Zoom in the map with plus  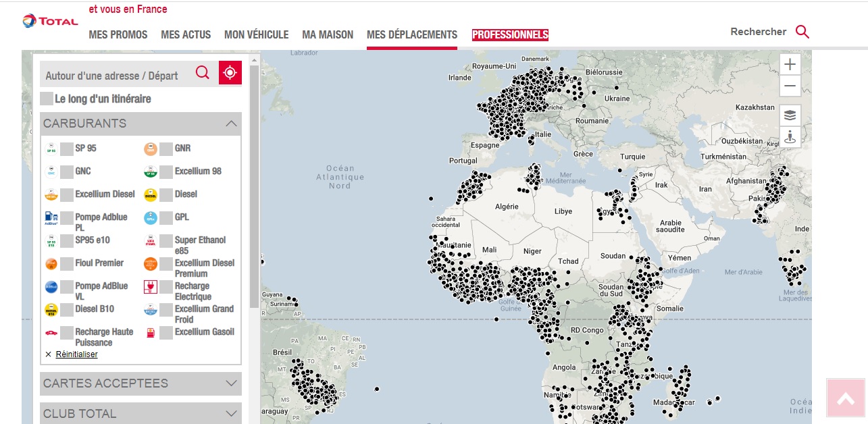coord(790,65)
